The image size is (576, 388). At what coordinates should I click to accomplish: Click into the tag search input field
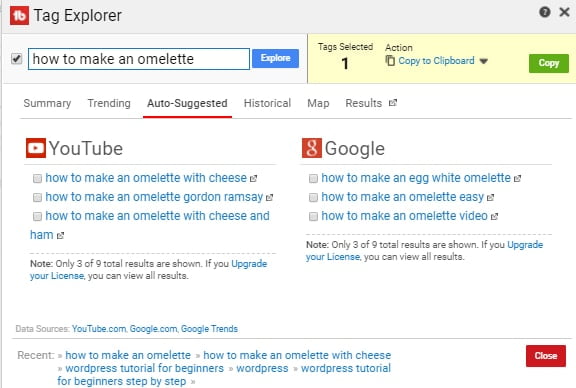coord(139,59)
